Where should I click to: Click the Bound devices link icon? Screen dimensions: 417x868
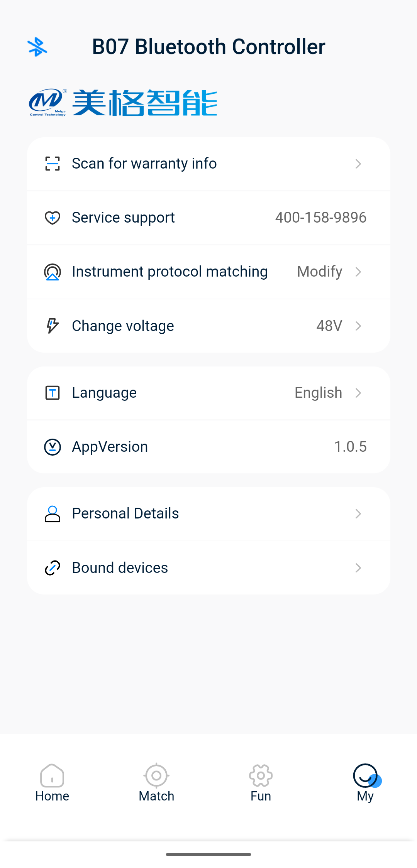[x=53, y=568]
